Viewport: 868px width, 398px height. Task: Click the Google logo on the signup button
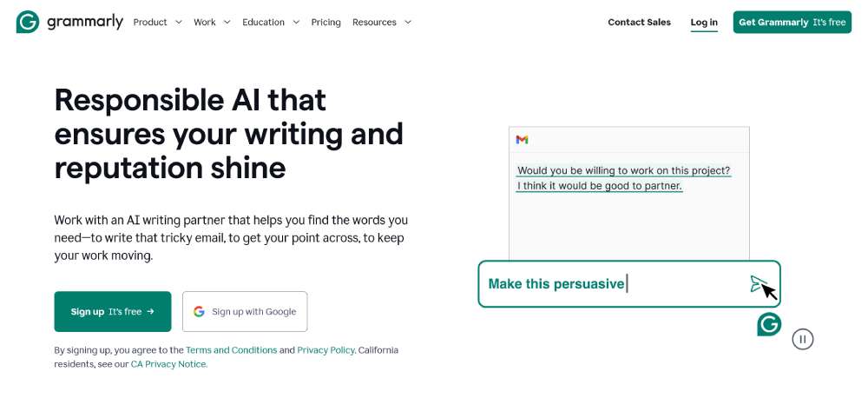(199, 311)
